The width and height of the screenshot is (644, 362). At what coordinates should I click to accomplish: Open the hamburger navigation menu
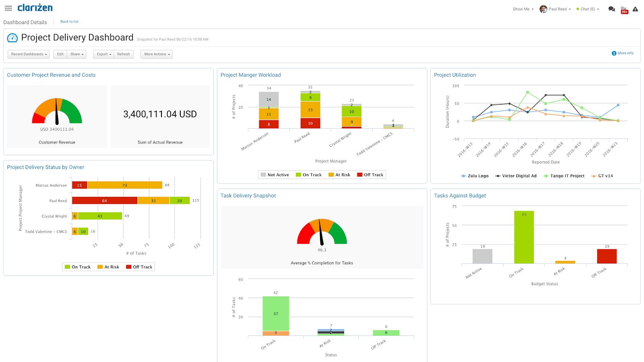point(8,8)
